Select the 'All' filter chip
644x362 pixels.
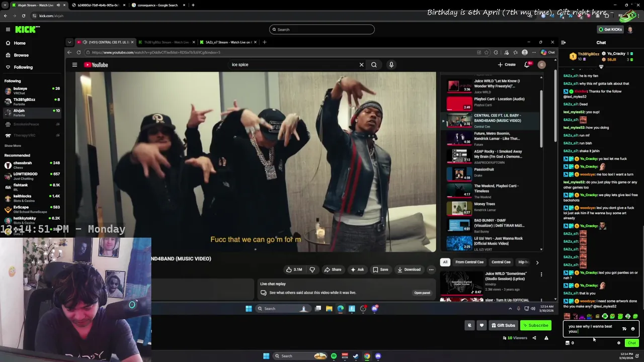click(x=445, y=262)
